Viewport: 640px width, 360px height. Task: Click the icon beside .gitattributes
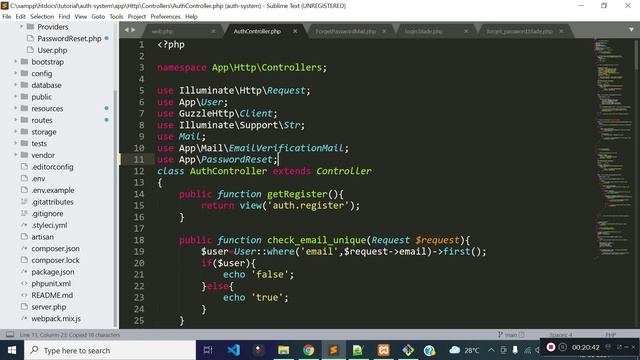click(x=24, y=202)
